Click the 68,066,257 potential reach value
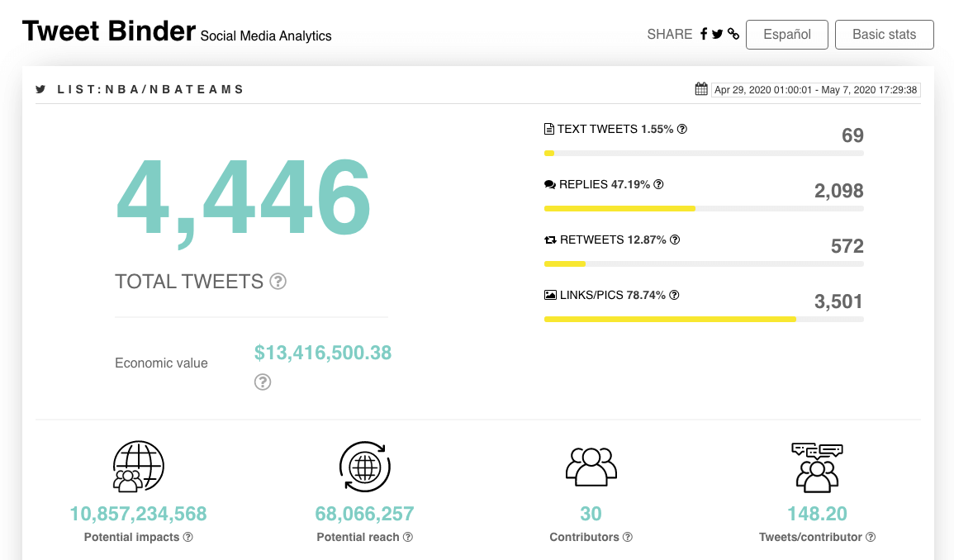The image size is (954, 560). coord(364,514)
